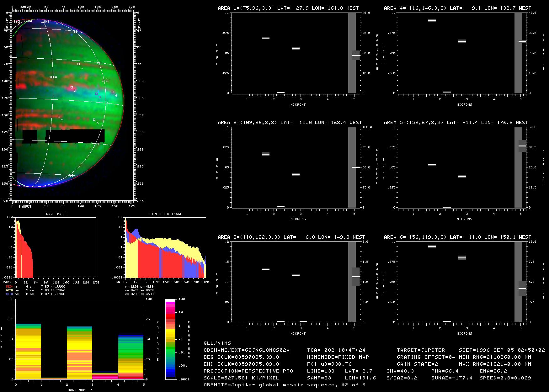The image size is (549, 392).
Task: Click the INA=40.3 entry
Action: 400,371
